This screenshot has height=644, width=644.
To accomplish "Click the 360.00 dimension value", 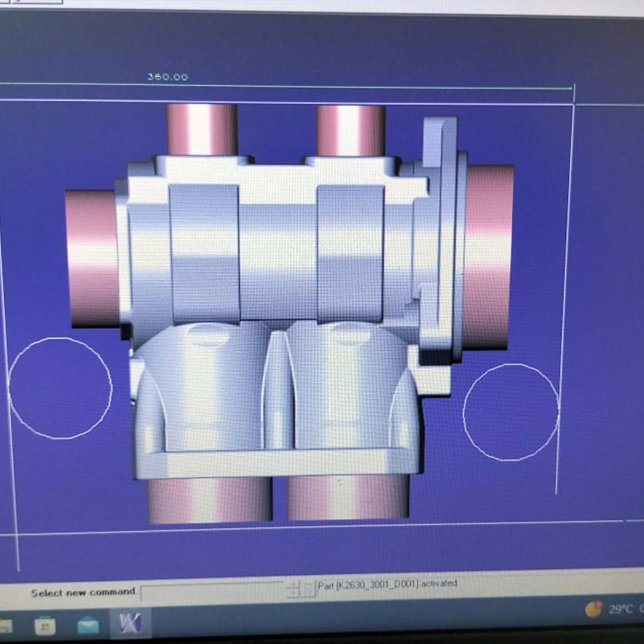I will click(168, 77).
